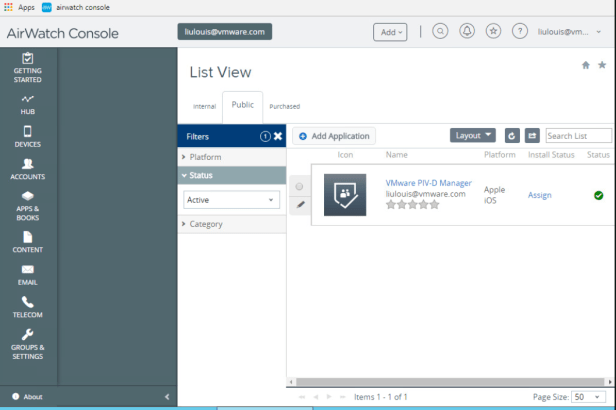Click Add Application button
This screenshot has height=410, width=616.
[x=334, y=136]
